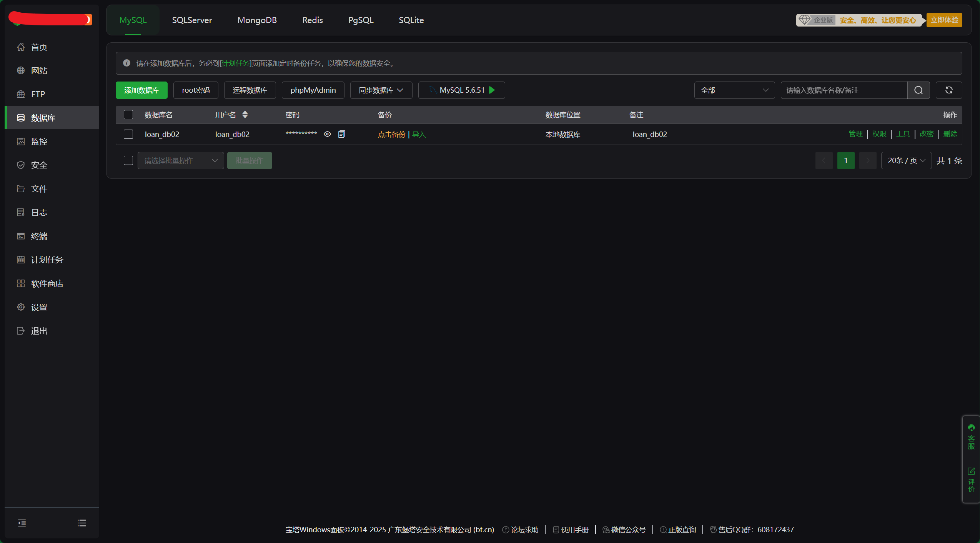980x543 pixels.
Task: Copy password using the clipboard icon
Action: pos(341,134)
